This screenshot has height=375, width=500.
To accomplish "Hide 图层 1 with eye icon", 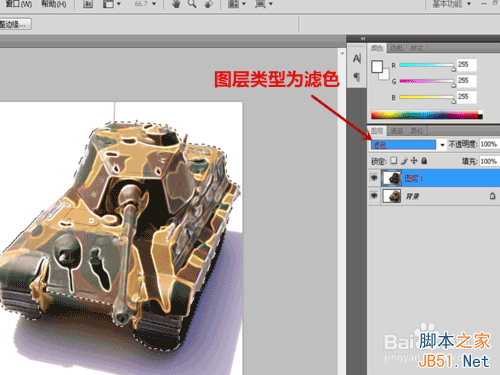I will pos(374,178).
